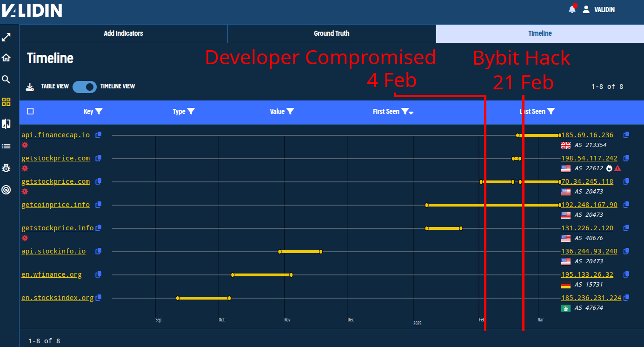Image resolution: width=644 pixels, height=347 pixels.
Task: Open the list icon in the sidebar
Action: point(6,146)
